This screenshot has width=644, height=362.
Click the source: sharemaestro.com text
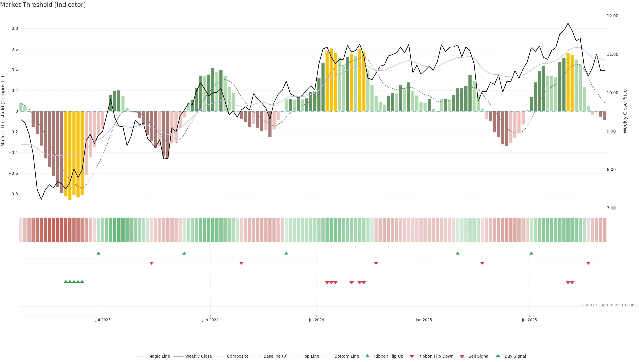pyautogui.click(x=609, y=305)
